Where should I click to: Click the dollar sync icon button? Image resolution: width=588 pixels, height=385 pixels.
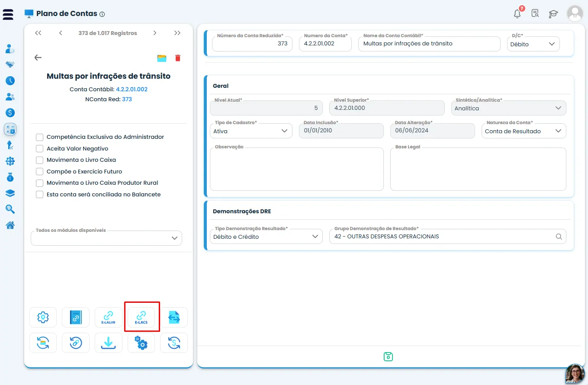(x=174, y=343)
